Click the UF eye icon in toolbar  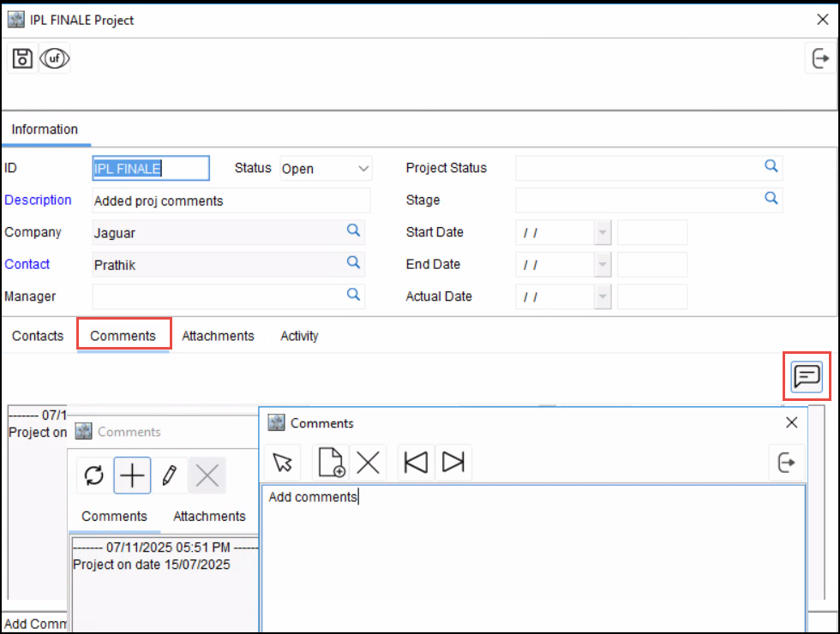click(54, 59)
